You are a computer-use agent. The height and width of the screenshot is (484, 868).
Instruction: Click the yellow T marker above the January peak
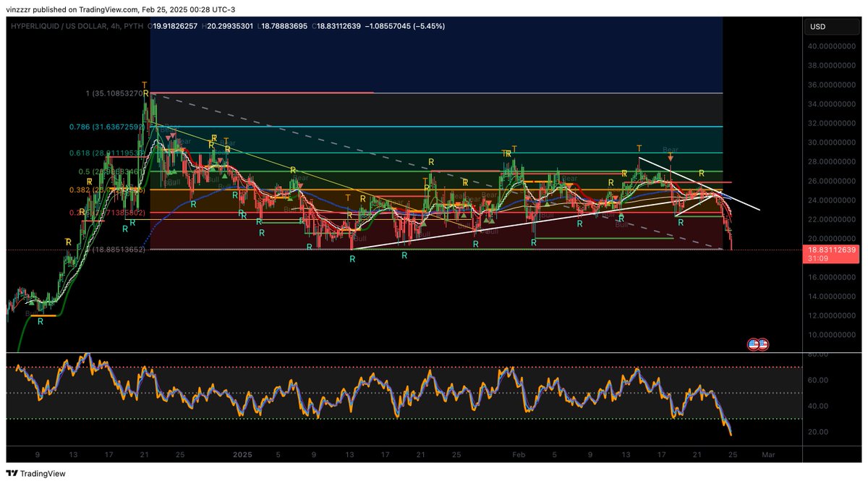(144, 84)
